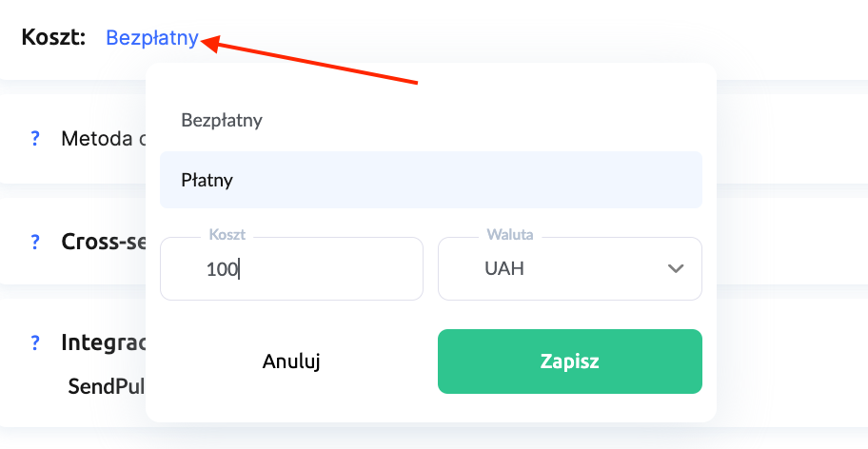Click the chevron arrow in Waluta field

pos(677,269)
